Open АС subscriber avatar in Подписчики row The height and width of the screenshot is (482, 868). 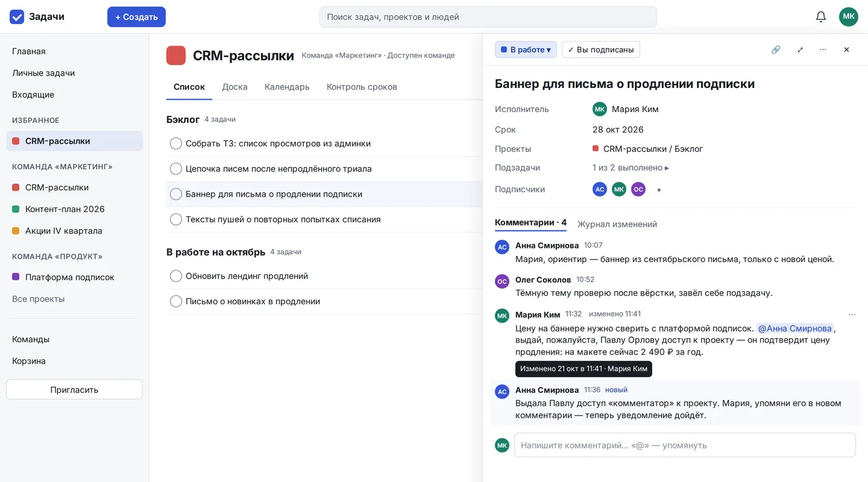click(600, 190)
